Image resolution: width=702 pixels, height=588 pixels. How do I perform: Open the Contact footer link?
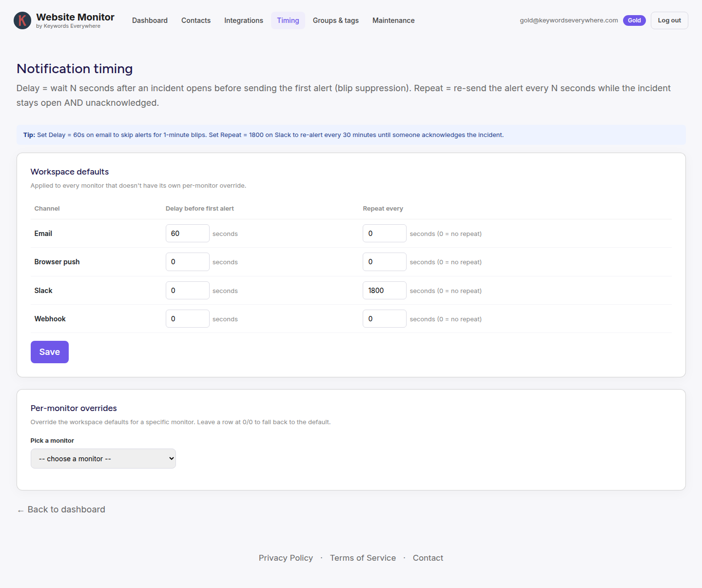click(x=428, y=558)
